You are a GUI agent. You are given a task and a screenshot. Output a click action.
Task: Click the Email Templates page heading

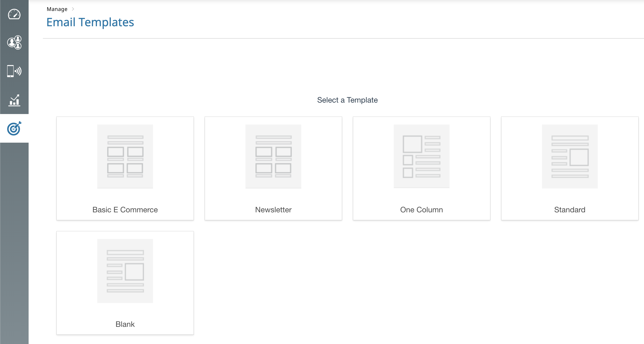click(x=90, y=22)
